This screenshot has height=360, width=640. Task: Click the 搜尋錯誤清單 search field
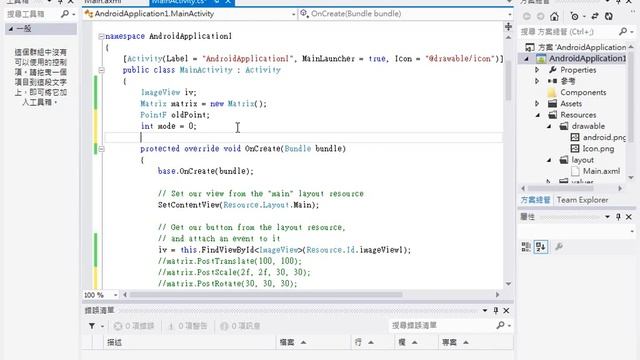(442, 325)
